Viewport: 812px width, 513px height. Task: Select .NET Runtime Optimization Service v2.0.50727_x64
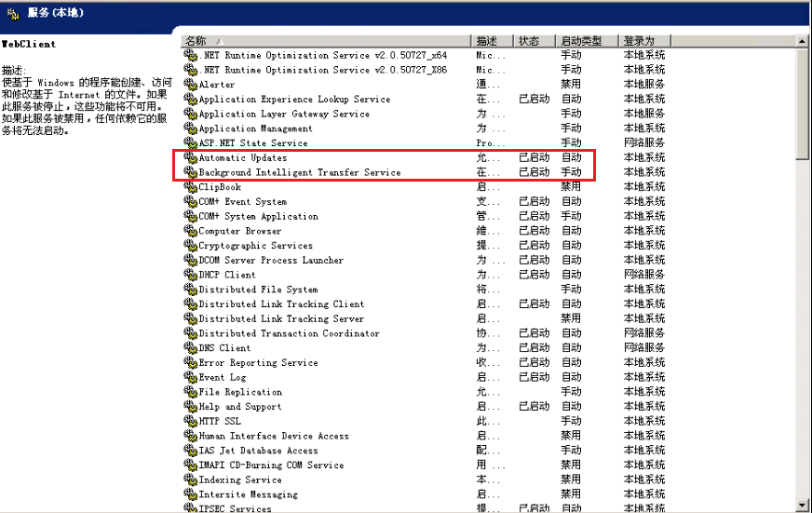(322, 55)
